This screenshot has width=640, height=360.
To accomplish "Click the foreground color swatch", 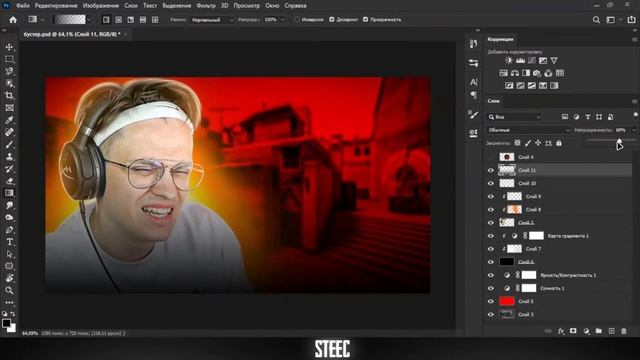I will (x=6, y=323).
